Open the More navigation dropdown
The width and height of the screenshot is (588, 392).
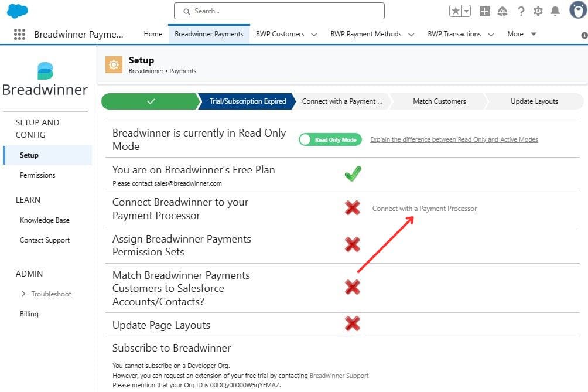(x=522, y=34)
